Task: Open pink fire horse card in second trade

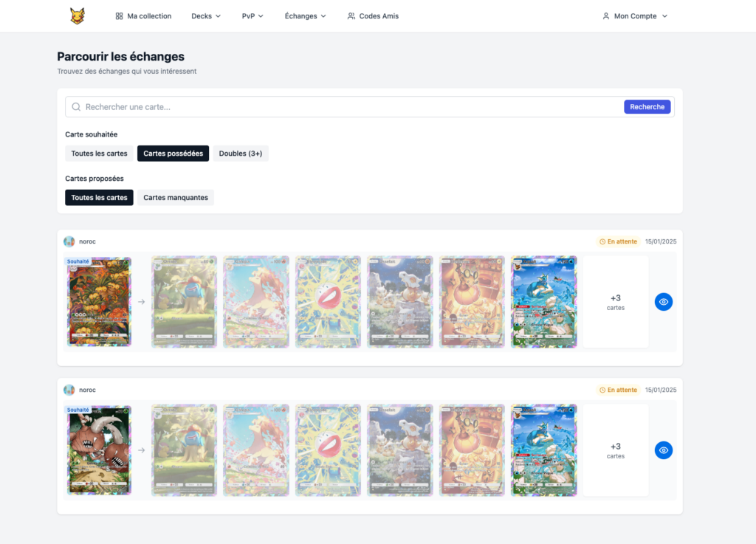Action: tap(256, 450)
